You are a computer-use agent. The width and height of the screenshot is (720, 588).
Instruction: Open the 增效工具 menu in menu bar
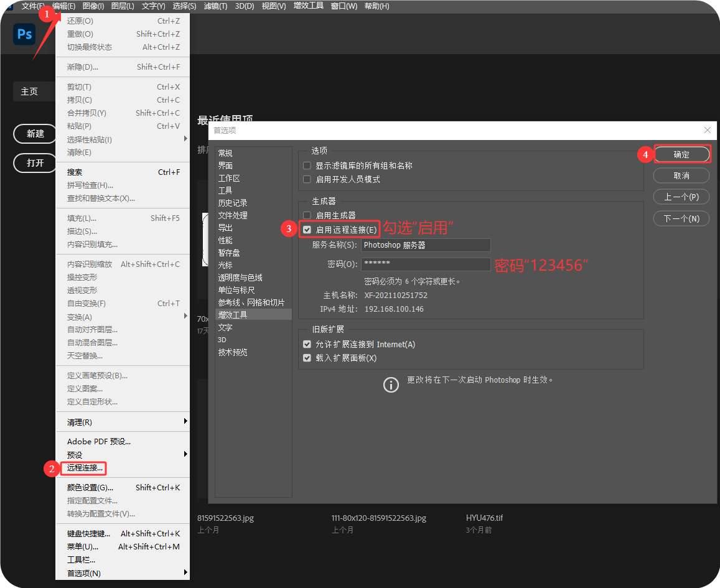pyautogui.click(x=309, y=6)
